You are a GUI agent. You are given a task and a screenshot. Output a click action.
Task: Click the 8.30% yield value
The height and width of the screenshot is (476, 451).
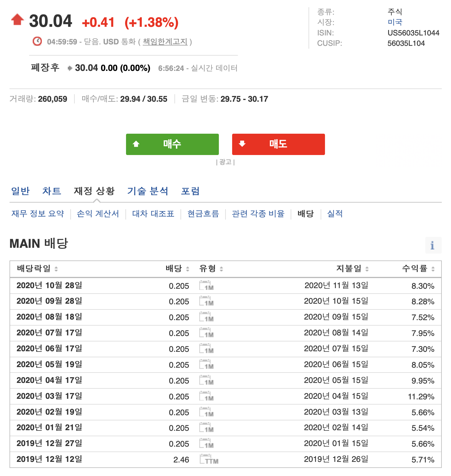point(423,286)
